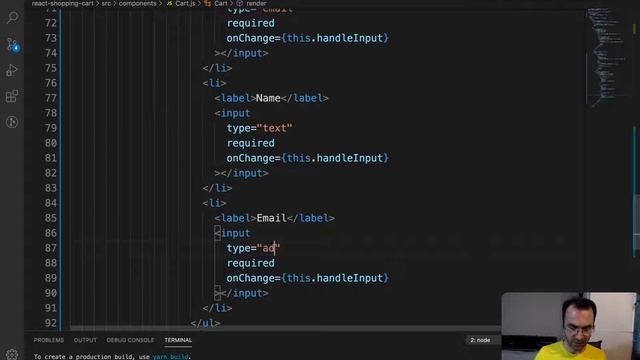Screen dimensions: 640x360
Task: Click the 'react-shopping-cart' breadcrumb
Action: 62,3
